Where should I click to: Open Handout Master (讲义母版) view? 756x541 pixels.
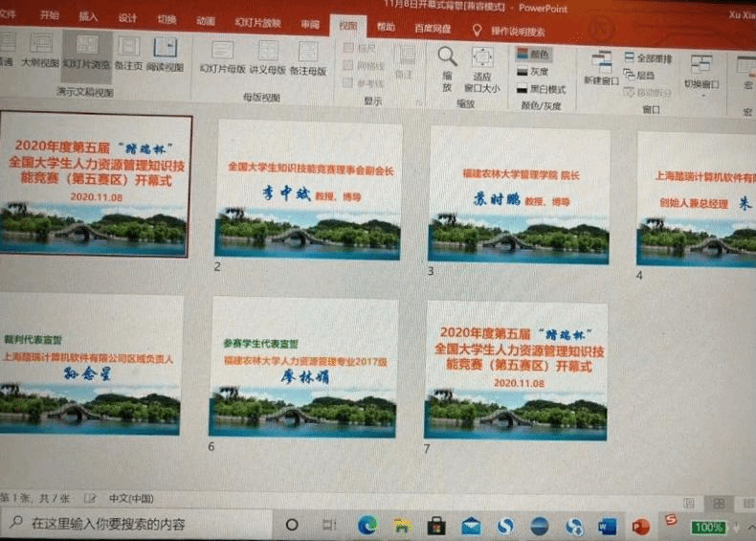tap(268, 56)
